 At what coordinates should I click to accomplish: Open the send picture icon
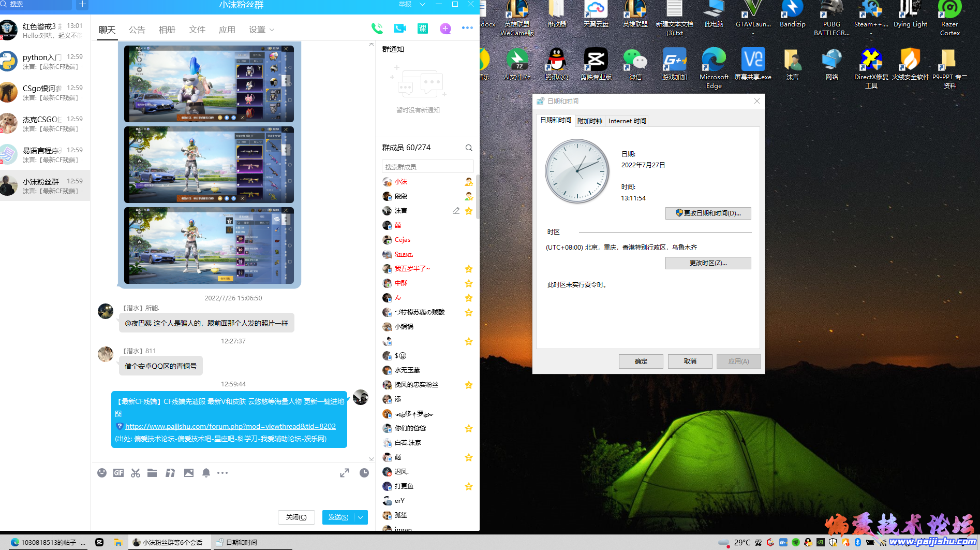point(189,473)
